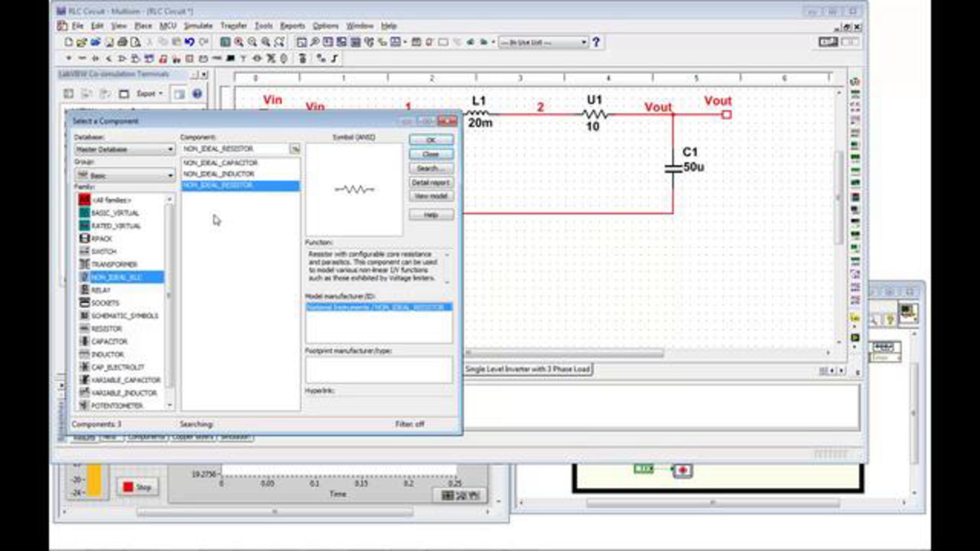Image resolution: width=980 pixels, height=551 pixels.
Task: Select the TRANSFORMER family
Action: [114, 264]
